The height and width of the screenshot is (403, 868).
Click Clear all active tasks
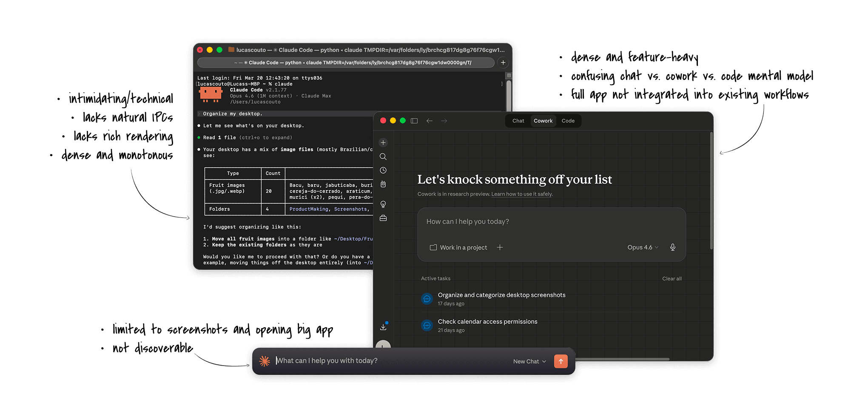tap(672, 279)
